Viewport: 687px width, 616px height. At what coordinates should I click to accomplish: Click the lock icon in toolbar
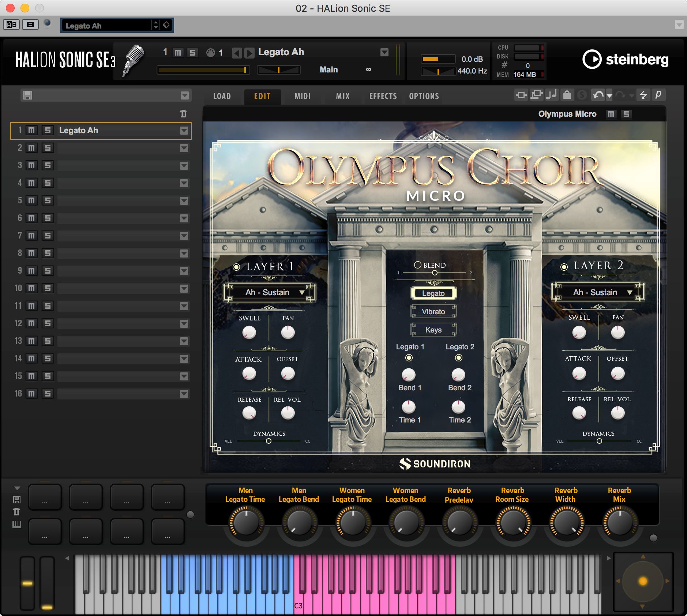point(567,95)
